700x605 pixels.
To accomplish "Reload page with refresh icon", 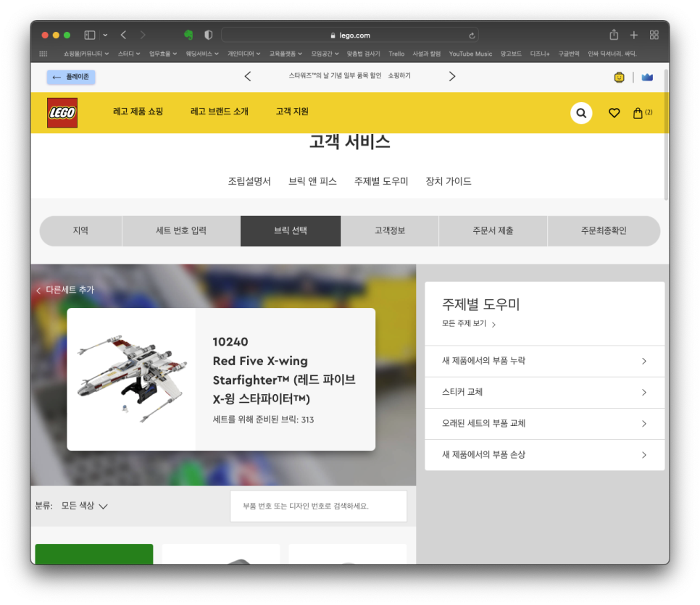I will coord(472,36).
